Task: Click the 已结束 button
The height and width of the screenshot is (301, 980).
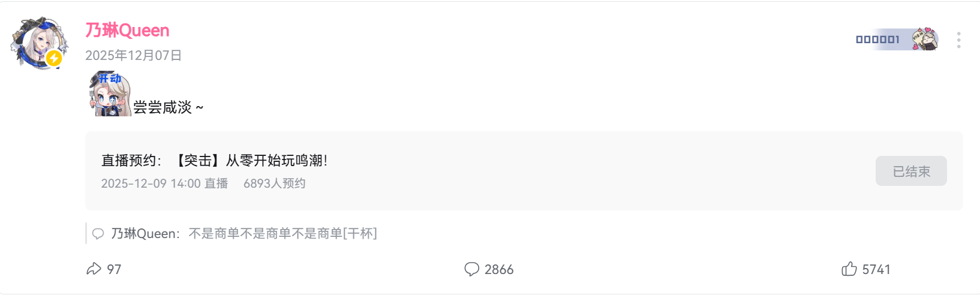Action: pyautogui.click(x=910, y=171)
